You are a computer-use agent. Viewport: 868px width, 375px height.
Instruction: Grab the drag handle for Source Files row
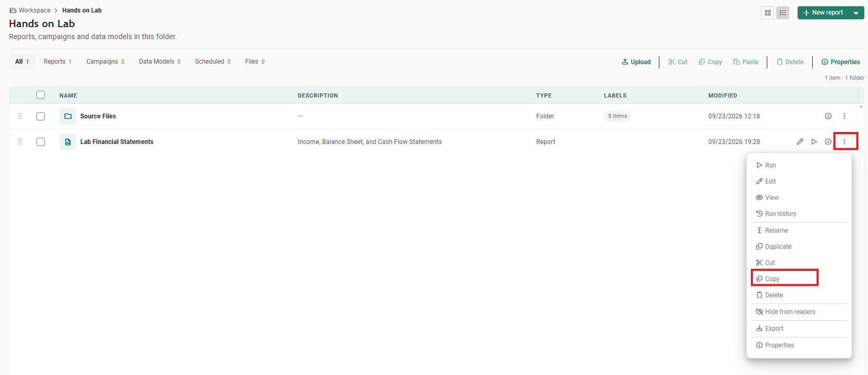point(20,116)
